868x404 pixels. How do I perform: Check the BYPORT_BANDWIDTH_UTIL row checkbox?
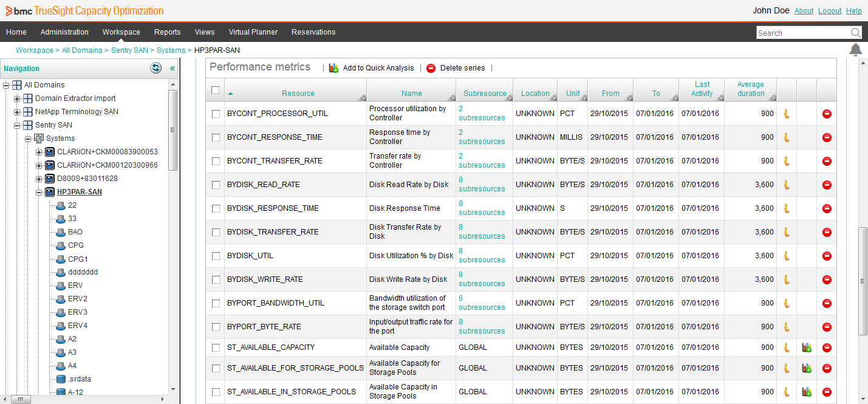(216, 303)
